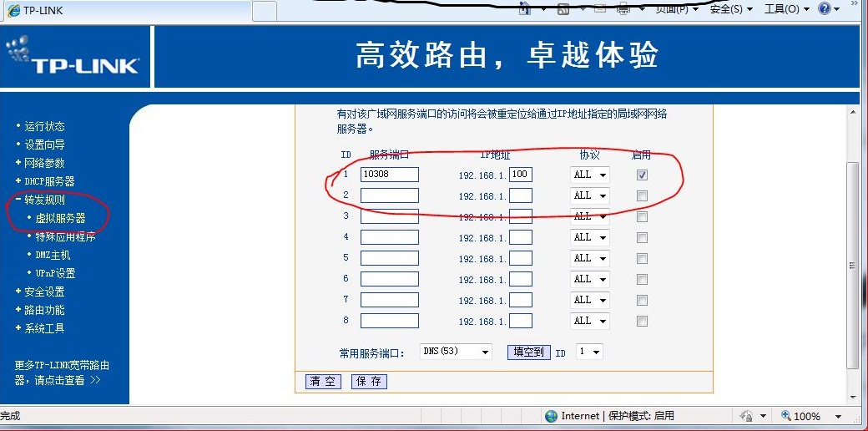
Task: Click the 填空到 button
Action: (528, 352)
